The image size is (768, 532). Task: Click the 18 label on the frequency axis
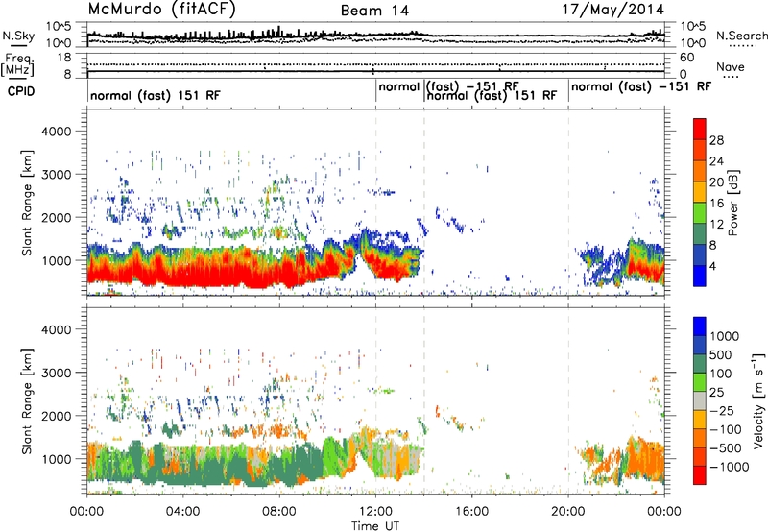[x=63, y=58]
